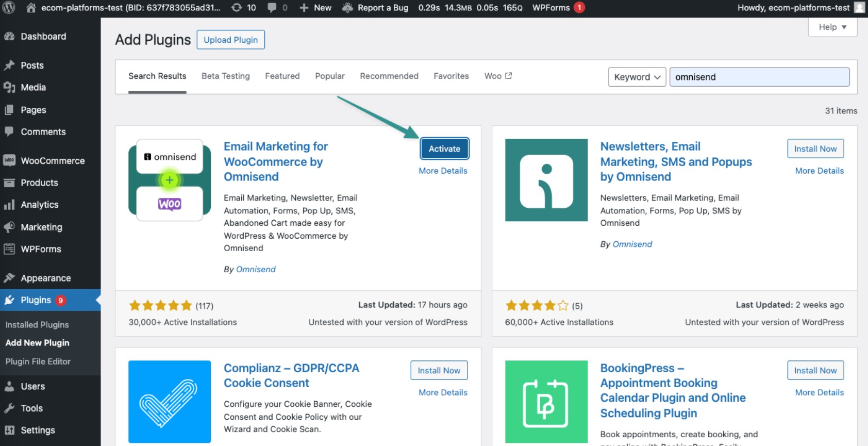Click the plus New icon in admin bar

(304, 8)
